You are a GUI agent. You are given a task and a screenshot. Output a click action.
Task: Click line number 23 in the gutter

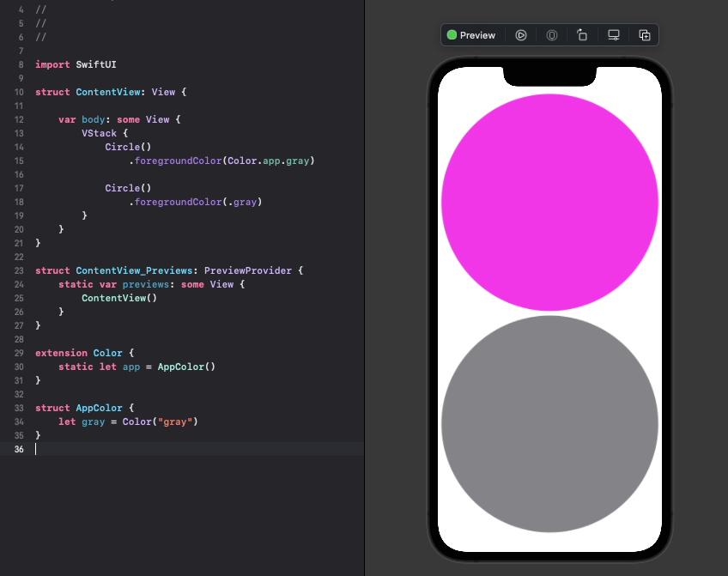19,270
